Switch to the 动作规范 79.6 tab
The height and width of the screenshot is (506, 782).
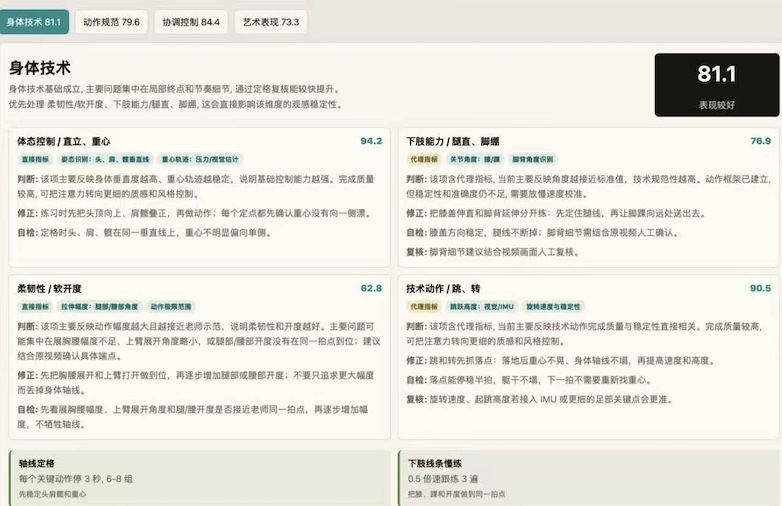[111, 22]
